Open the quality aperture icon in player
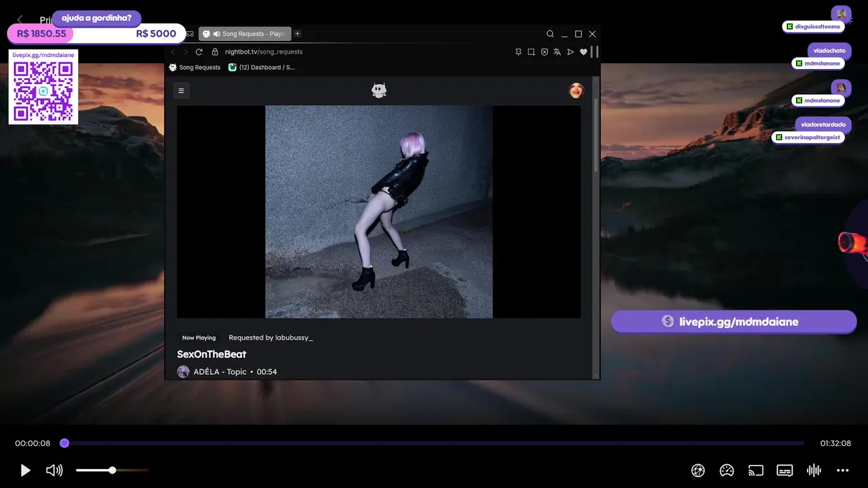Viewport: 868px width, 488px height. 698,470
